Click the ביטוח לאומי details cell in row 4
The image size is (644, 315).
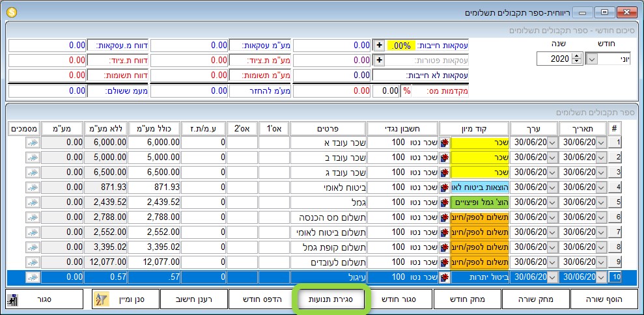coord(328,187)
